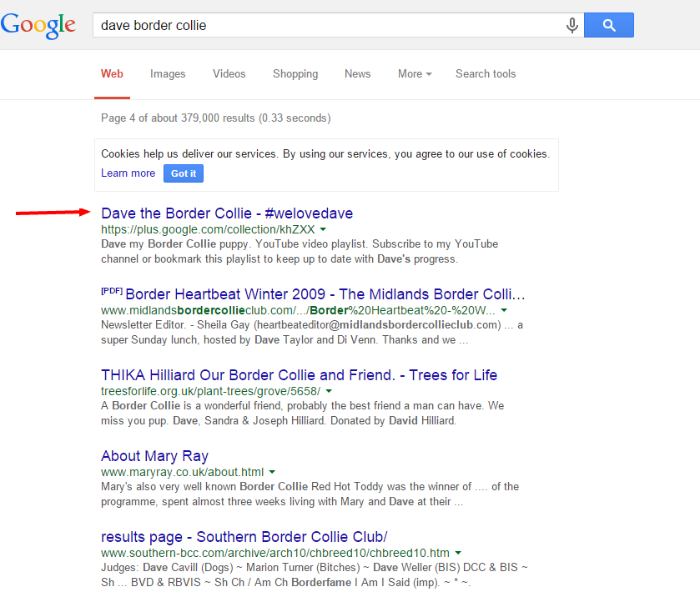Image resolution: width=700 pixels, height=602 pixels.
Task: Switch to the Web tab
Action: coord(112,73)
